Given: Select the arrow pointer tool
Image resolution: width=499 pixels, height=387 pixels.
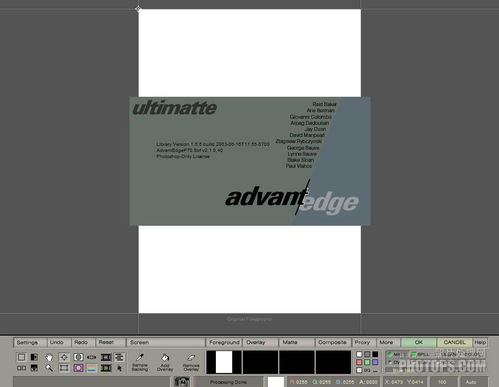Looking at the screenshot, I should [x=119, y=368].
